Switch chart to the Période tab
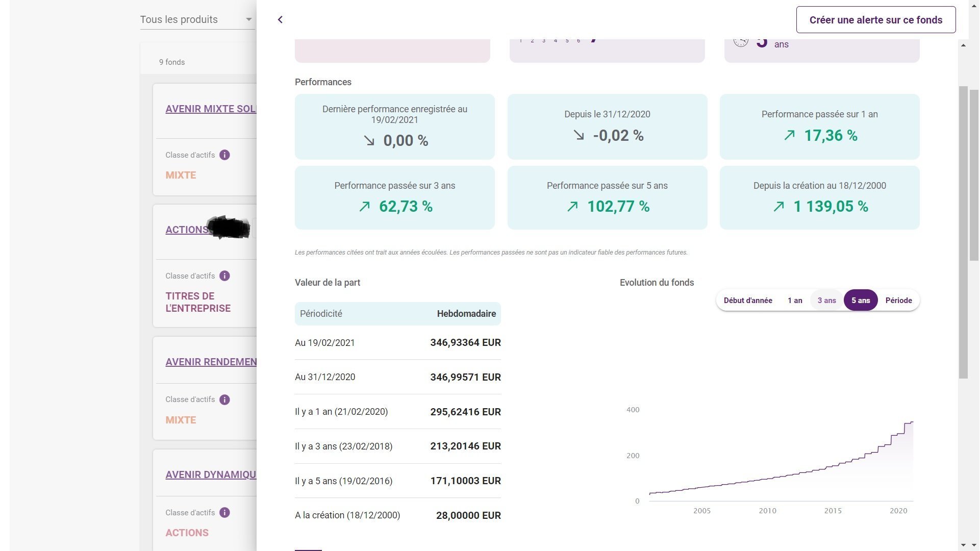The height and width of the screenshot is (551, 980). pyautogui.click(x=898, y=300)
